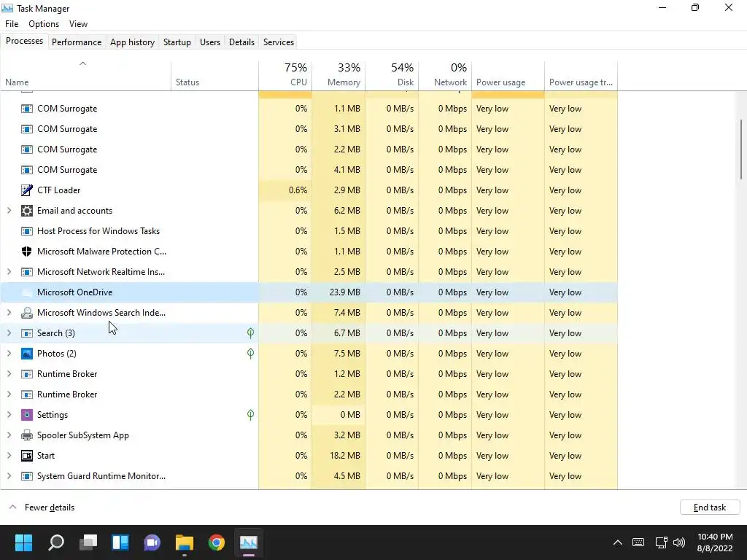Click the Microsoft Windows Search Indexer icon
Viewport: 747px width, 560px height.
pos(27,313)
